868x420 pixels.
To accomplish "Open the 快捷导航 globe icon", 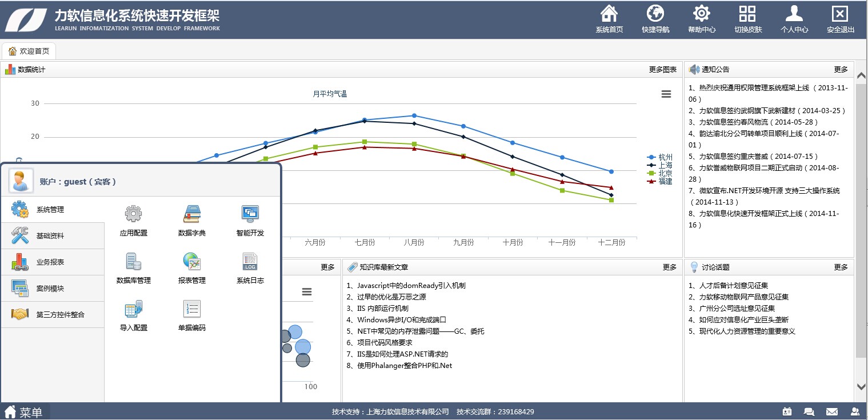I will (655, 13).
